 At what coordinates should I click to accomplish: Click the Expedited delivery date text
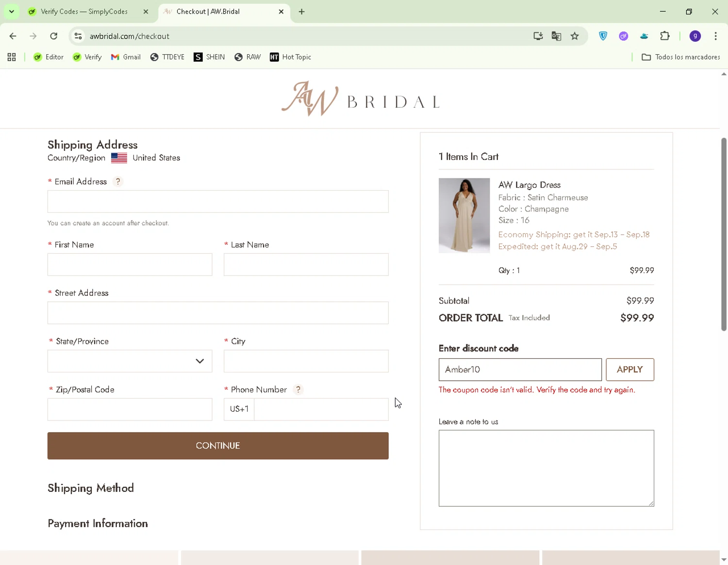[558, 246]
